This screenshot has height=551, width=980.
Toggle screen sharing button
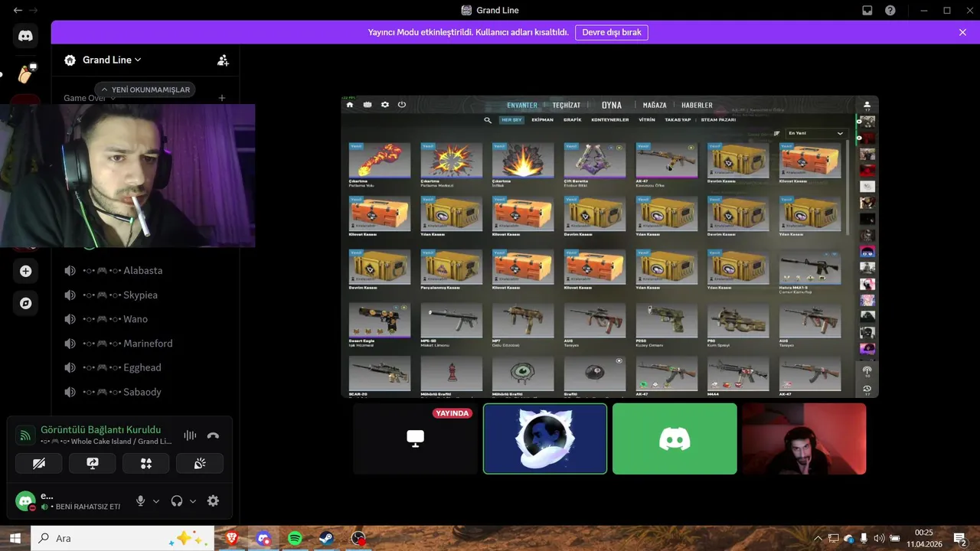[x=93, y=463]
